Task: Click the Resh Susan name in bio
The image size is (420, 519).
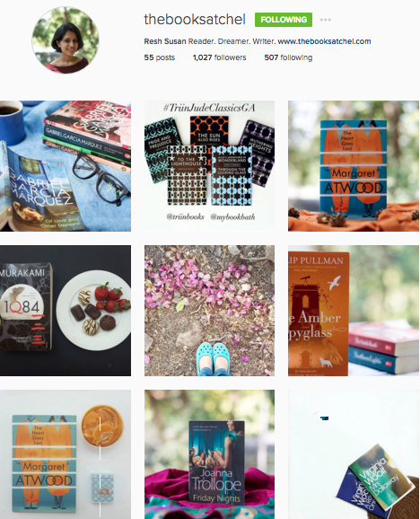Action: [165, 41]
